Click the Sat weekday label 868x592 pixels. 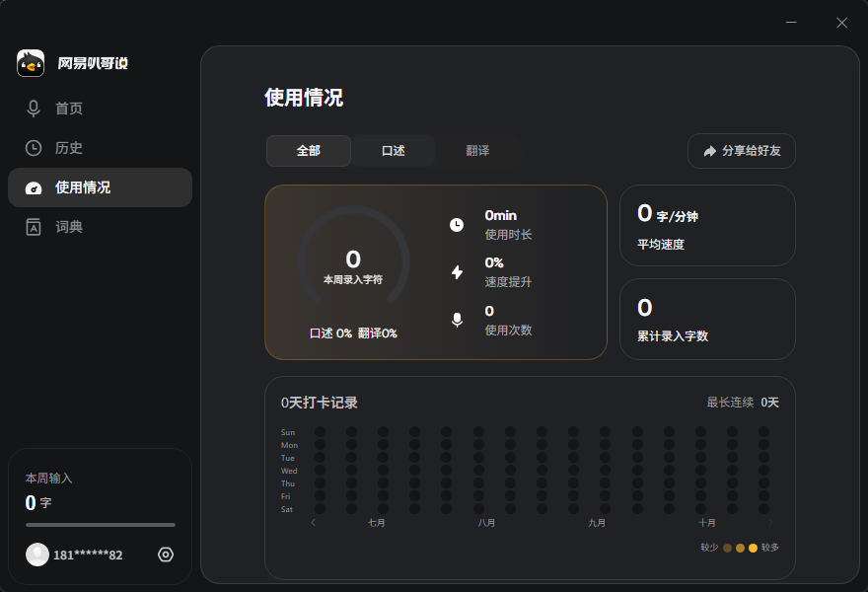(287, 509)
